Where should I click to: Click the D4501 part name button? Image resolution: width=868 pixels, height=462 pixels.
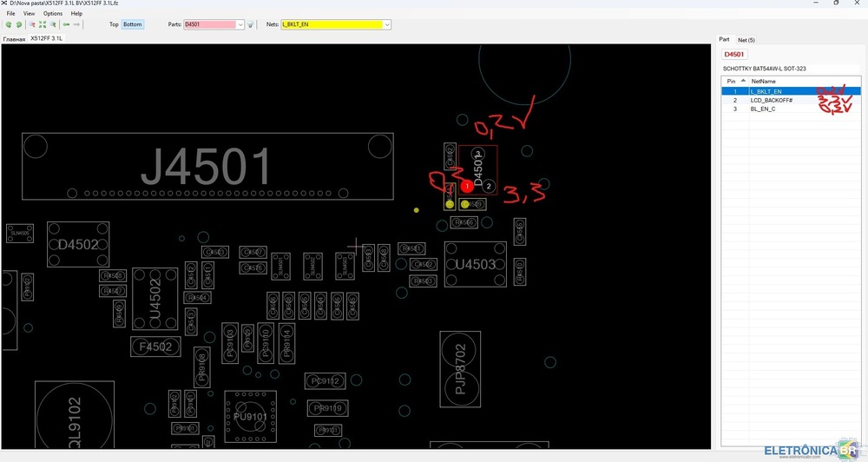click(733, 54)
